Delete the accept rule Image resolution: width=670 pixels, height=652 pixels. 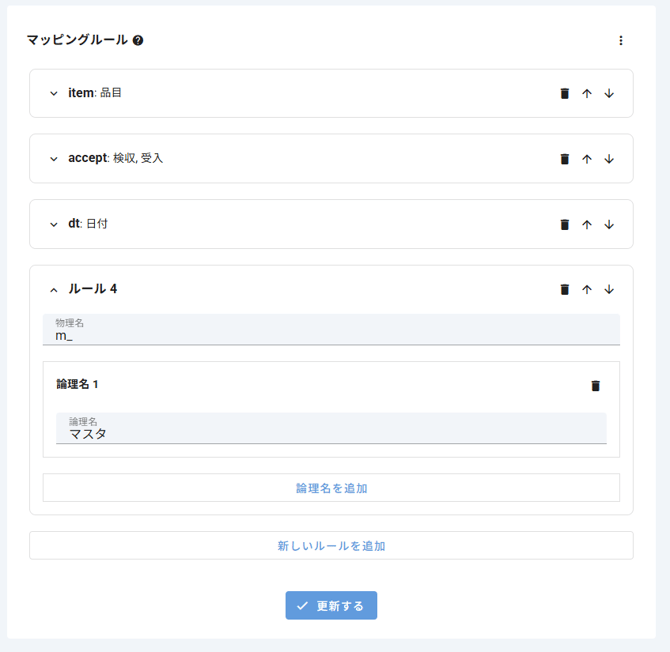(564, 159)
